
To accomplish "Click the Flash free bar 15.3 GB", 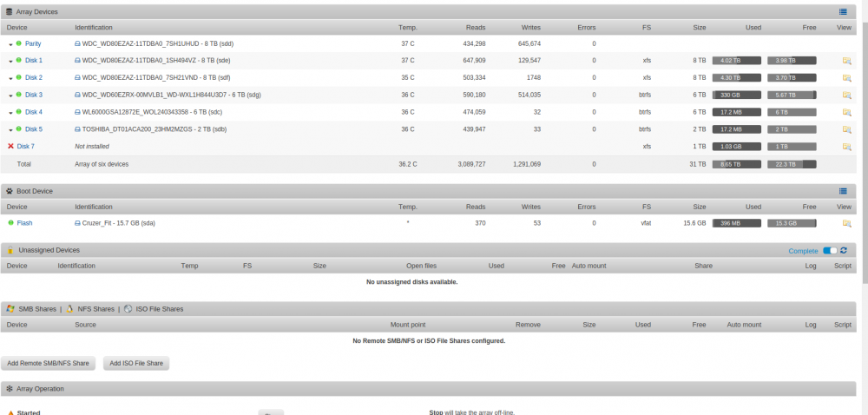I will coord(792,223).
